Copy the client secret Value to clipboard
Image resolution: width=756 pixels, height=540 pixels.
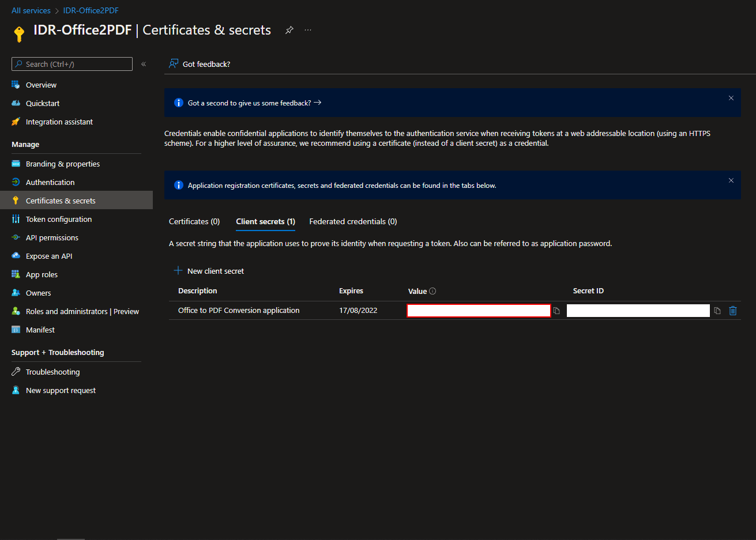556,311
